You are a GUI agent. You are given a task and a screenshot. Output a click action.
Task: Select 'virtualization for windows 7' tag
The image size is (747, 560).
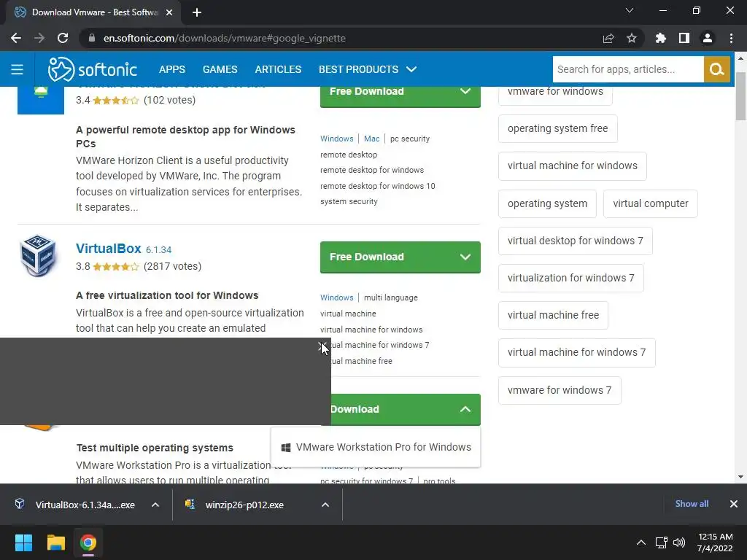point(571,278)
